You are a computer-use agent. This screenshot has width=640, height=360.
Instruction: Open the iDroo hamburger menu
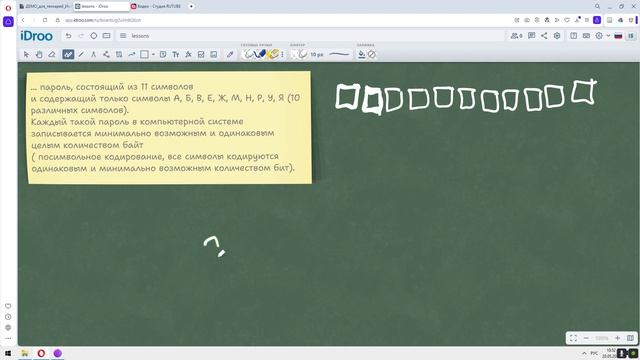coord(123,36)
